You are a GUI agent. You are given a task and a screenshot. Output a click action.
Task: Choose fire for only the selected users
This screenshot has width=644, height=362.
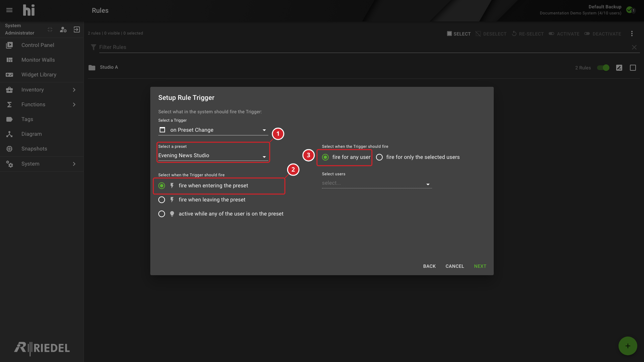(379, 157)
